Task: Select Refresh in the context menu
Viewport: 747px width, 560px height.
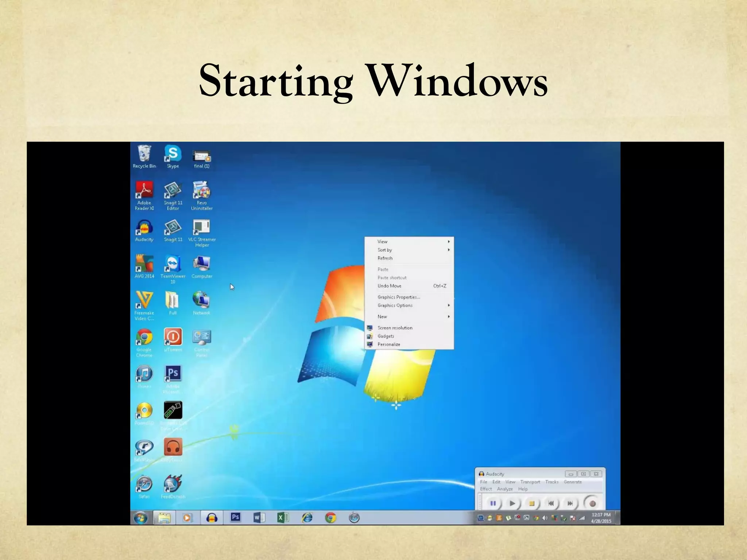Action: [385, 258]
